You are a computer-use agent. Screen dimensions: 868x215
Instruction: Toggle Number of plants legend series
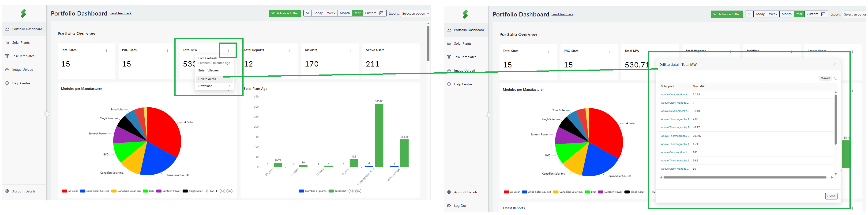(x=313, y=191)
